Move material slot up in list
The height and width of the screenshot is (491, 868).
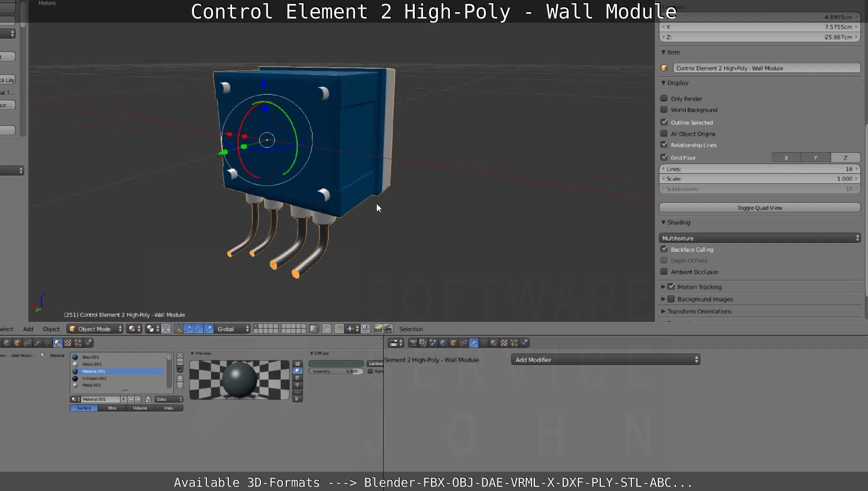pyautogui.click(x=180, y=378)
